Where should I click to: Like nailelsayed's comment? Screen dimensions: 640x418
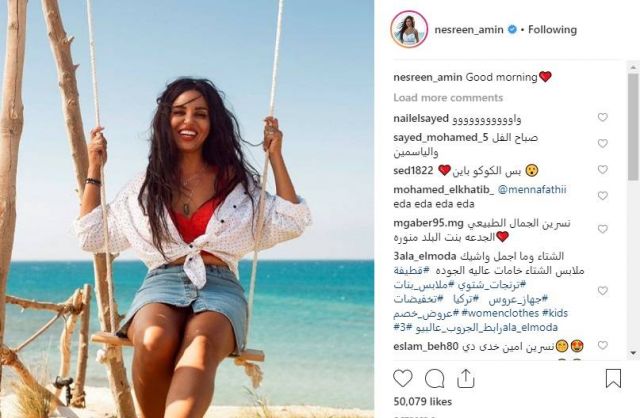(602, 117)
